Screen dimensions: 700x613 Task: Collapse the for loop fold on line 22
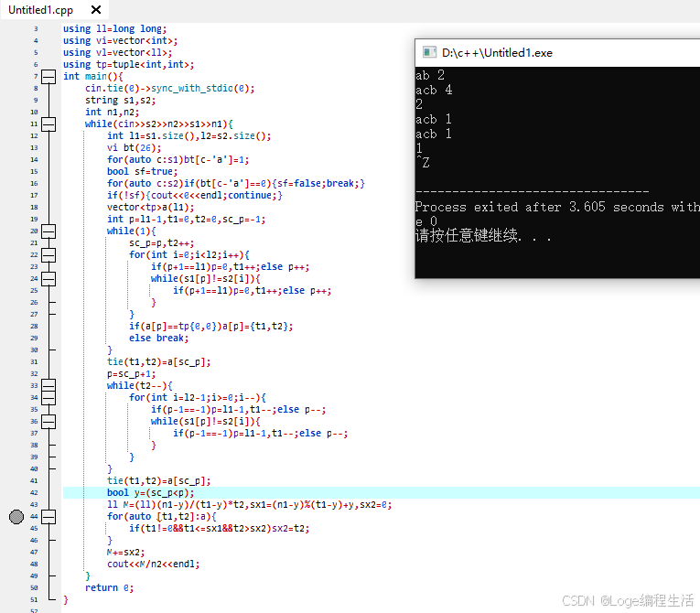coord(48,255)
